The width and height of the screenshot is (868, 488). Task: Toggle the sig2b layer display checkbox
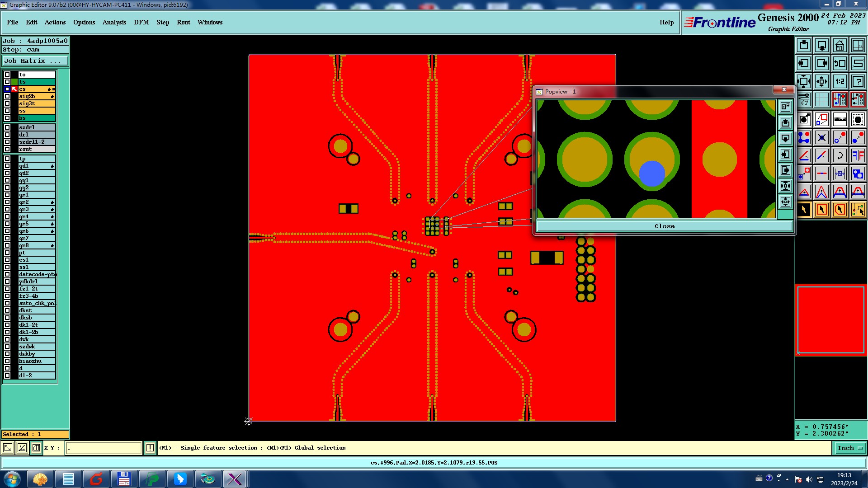[7, 96]
